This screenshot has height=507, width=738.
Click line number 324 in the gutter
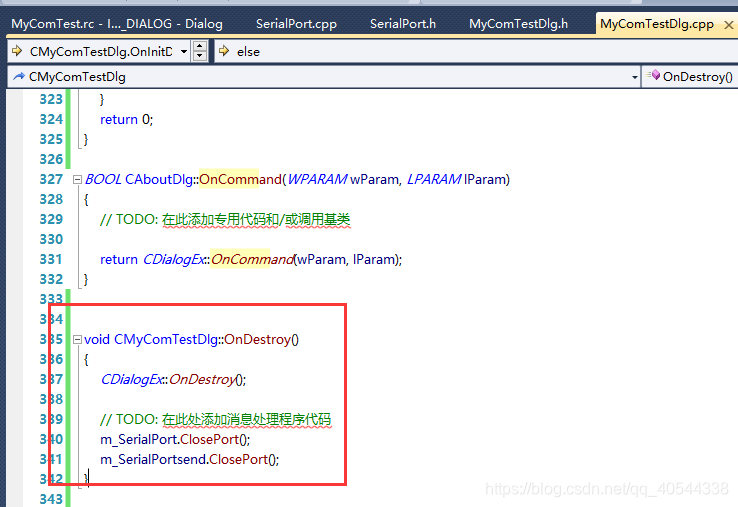point(51,119)
